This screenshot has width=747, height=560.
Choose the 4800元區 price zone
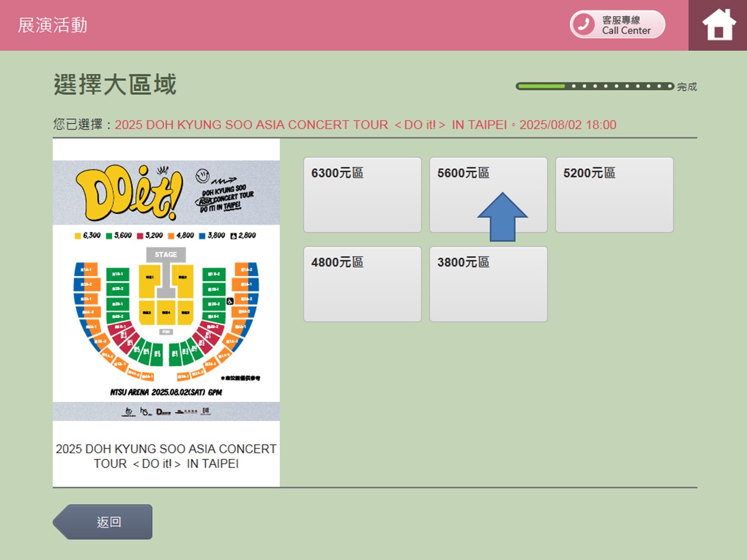click(362, 284)
